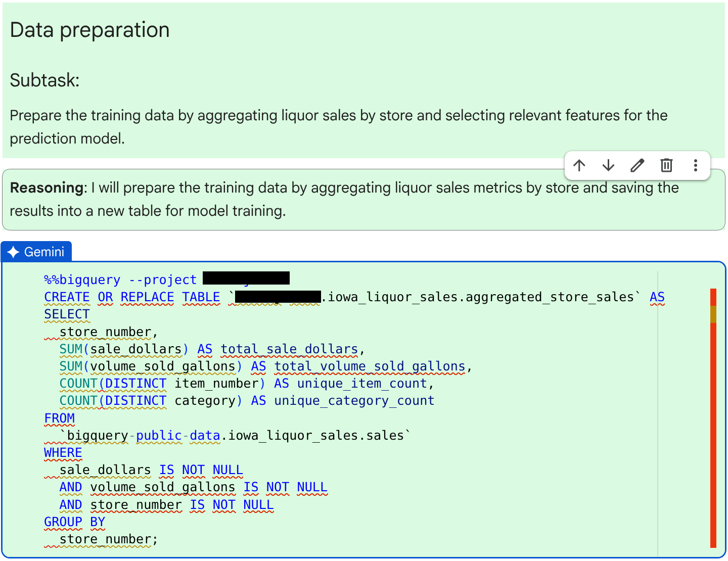Click the 'FROM' keyword in the query
Viewport: 728px width, 561px height.
tap(59, 418)
